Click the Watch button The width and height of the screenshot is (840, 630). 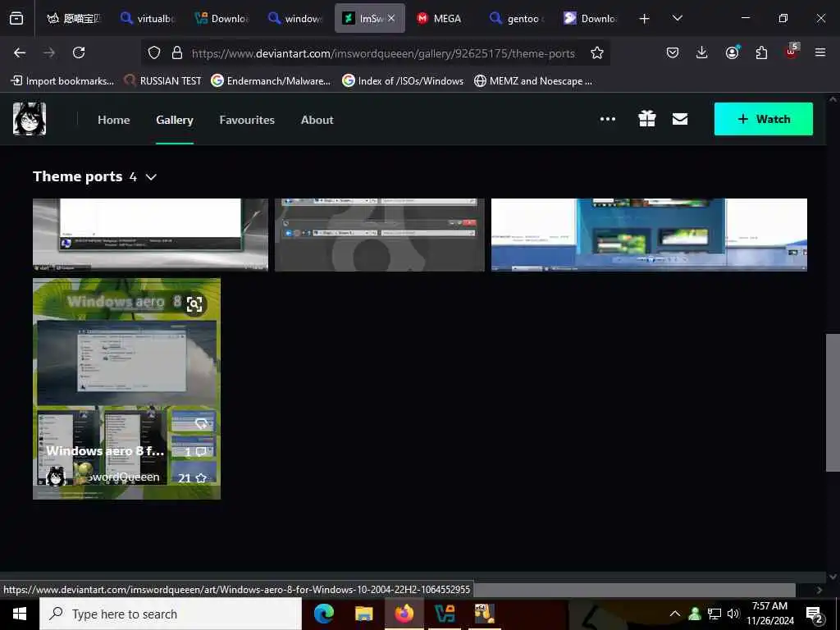(x=764, y=119)
